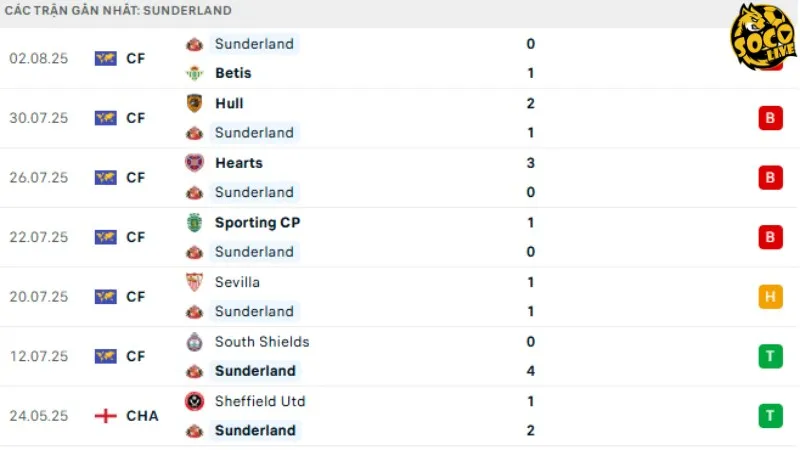Click the red B badge for Sporting CP match
The image size is (800, 450).
coord(770,237)
